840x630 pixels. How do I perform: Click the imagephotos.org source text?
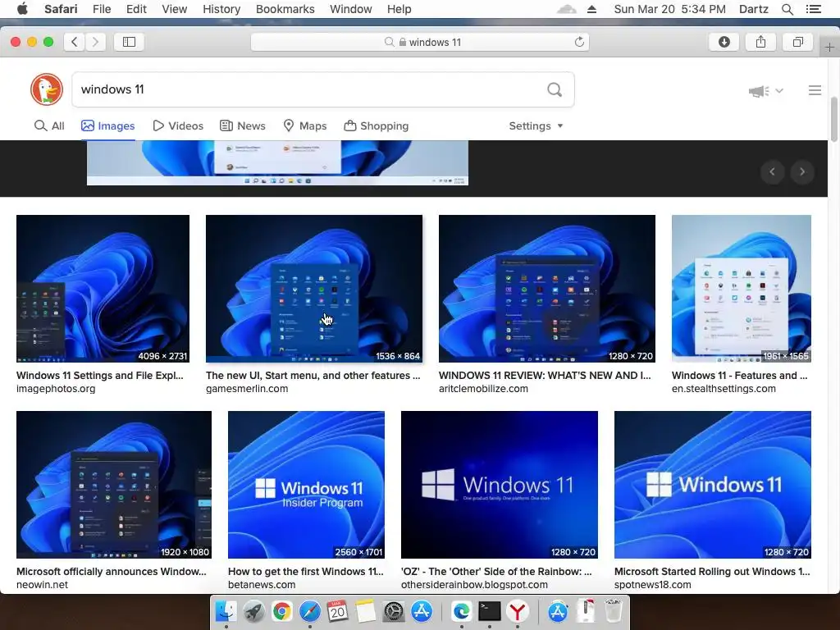click(56, 389)
